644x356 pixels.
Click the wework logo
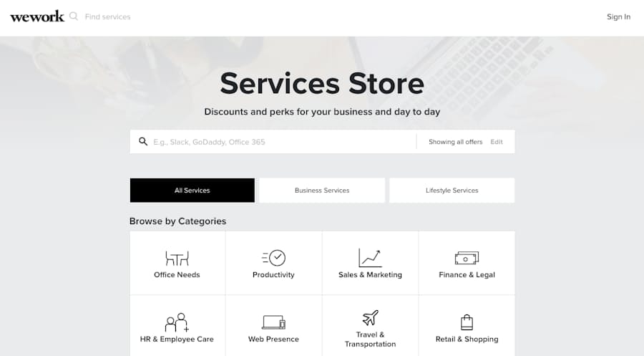point(37,16)
